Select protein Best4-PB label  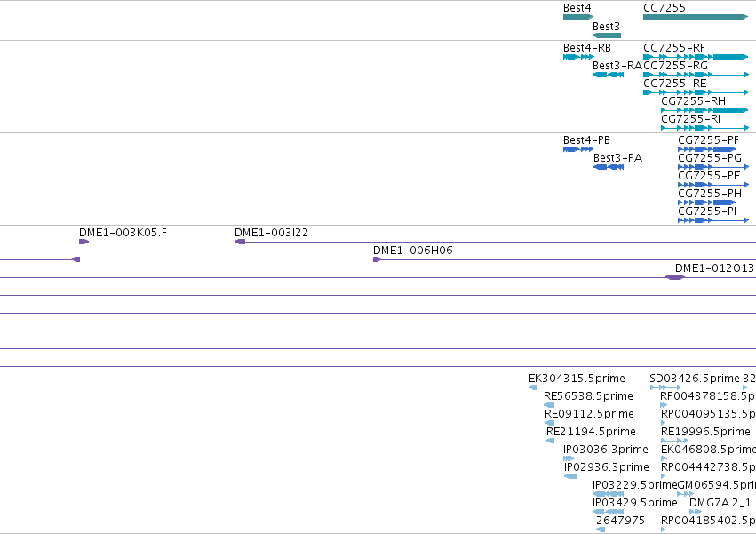pos(587,140)
